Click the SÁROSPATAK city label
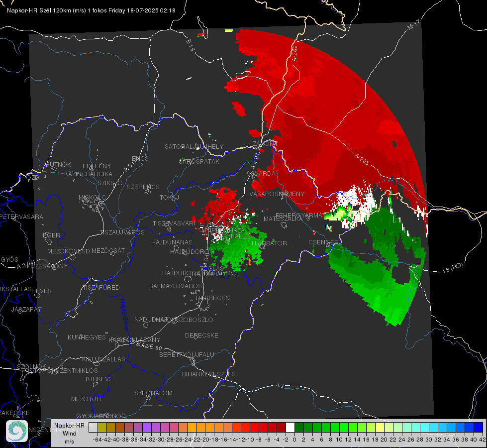487x448 pixels. point(199,161)
